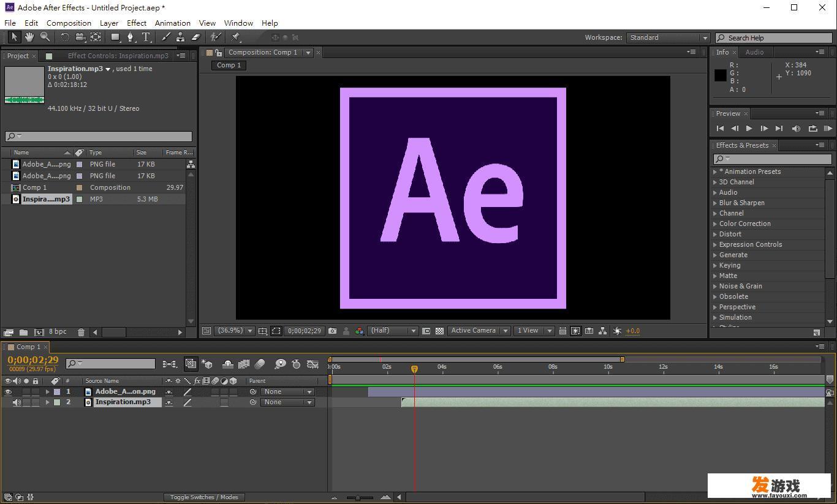The width and height of the screenshot is (837, 504).
Task: Click the 8 bpc color depth button
Action: (58, 332)
